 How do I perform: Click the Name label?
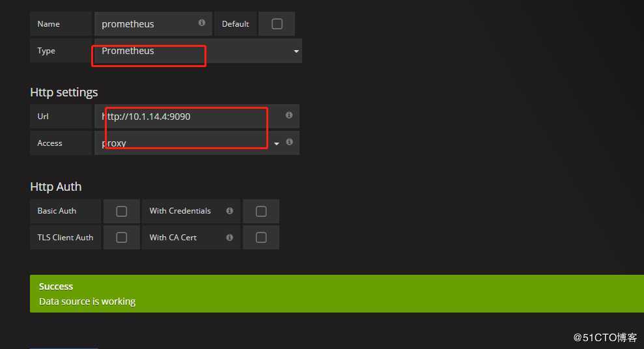48,24
